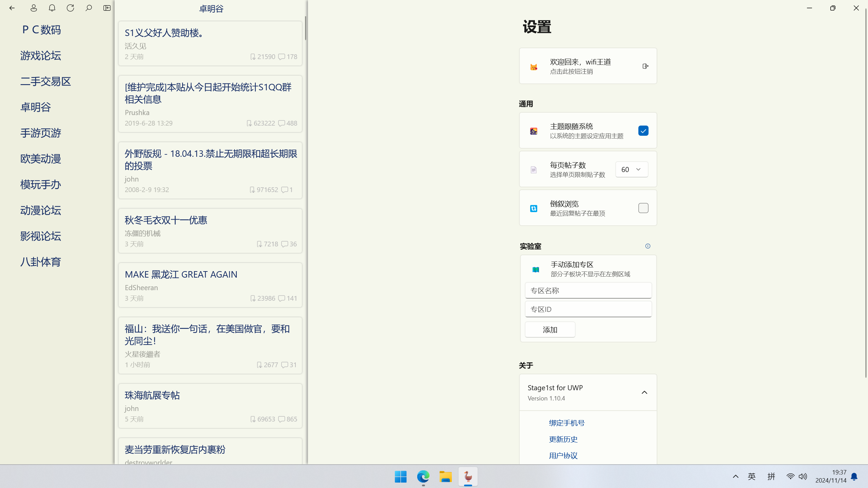Open thread 麦当劳重新恢复店内裹粉

(x=210, y=451)
